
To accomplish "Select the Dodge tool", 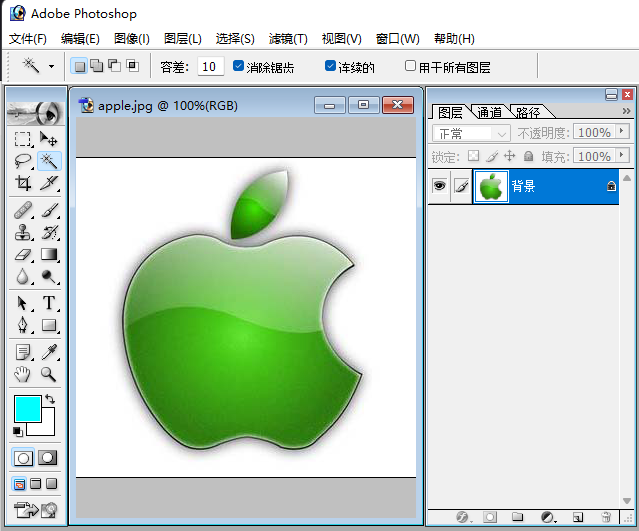I will pos(49,276).
